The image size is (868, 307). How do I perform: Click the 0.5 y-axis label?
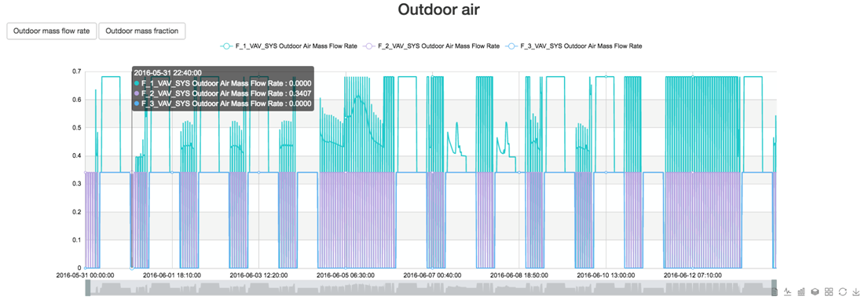click(x=76, y=128)
